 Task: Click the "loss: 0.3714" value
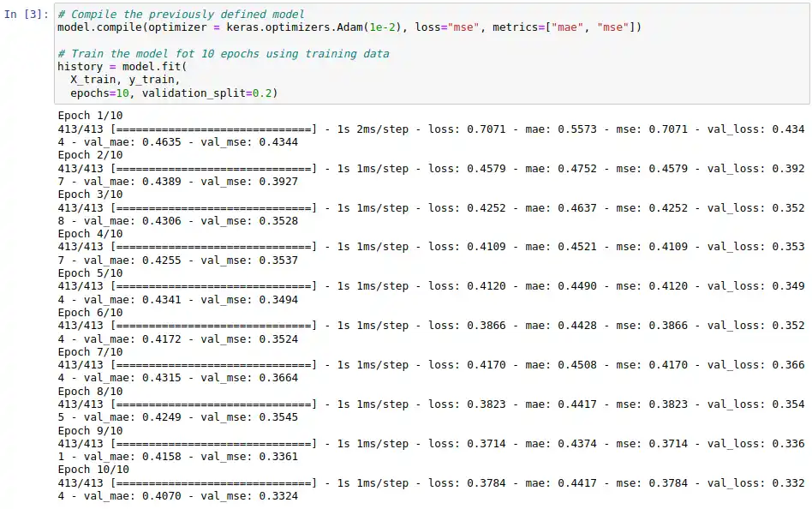(x=467, y=443)
